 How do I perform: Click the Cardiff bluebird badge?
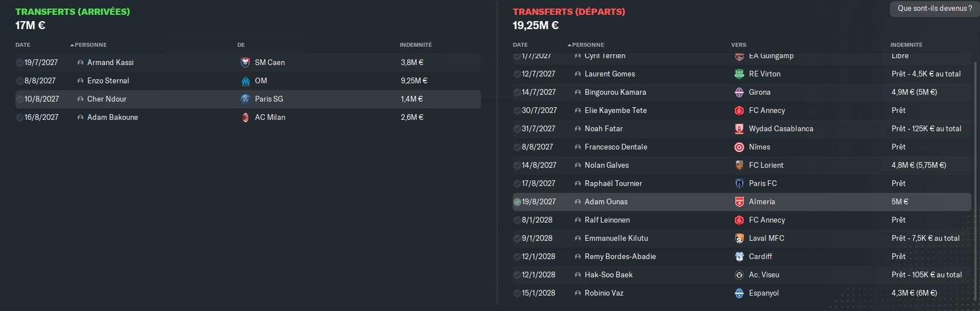coord(739,257)
